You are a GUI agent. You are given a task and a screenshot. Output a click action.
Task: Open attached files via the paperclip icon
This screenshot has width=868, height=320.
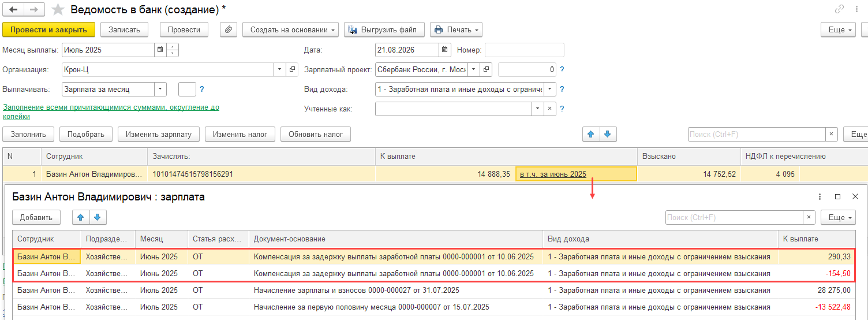coord(229,29)
